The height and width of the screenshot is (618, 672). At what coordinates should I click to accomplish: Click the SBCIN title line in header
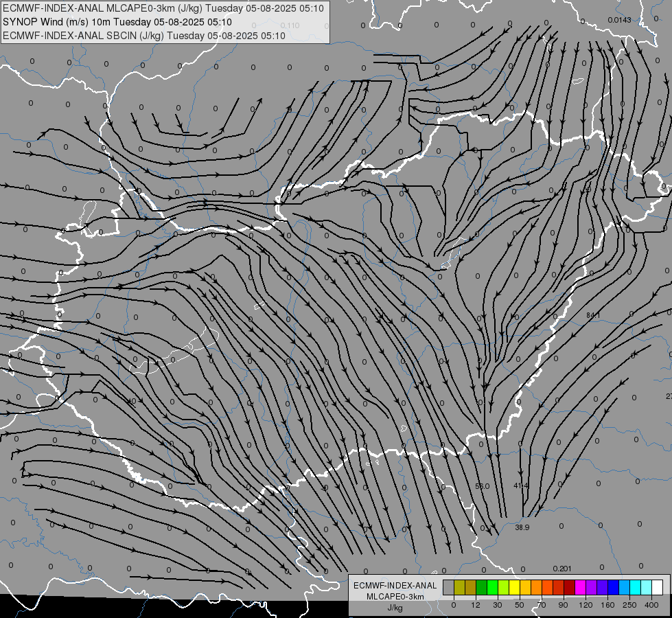144,36
